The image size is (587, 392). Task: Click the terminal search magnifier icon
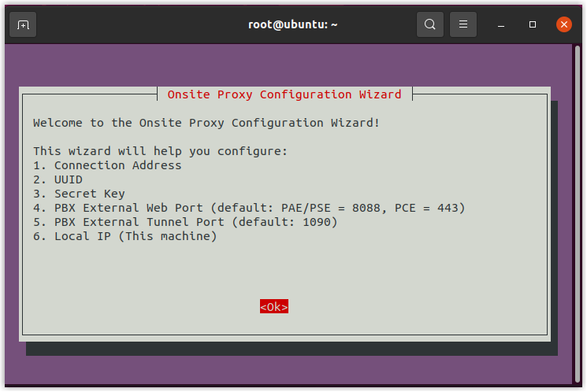[x=430, y=24]
